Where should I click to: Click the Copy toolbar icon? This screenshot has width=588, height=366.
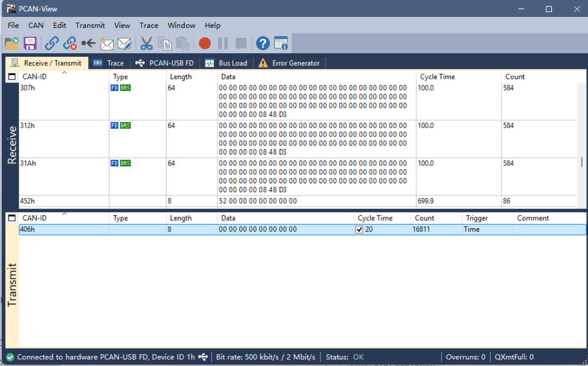pos(165,44)
